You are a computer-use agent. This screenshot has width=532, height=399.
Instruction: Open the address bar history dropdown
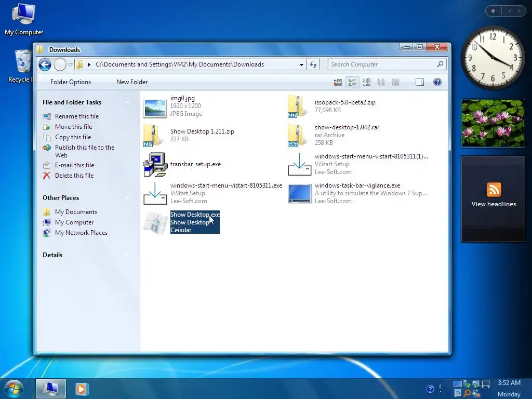(301, 64)
